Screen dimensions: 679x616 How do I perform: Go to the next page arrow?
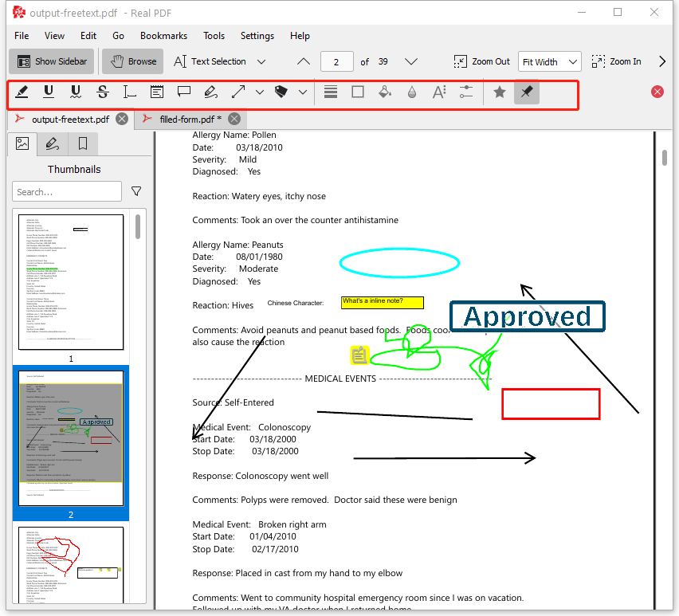(x=411, y=61)
